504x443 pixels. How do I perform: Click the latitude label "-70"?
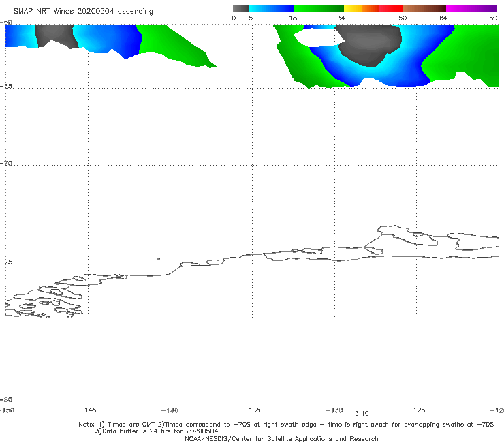pyautogui.click(x=6, y=164)
